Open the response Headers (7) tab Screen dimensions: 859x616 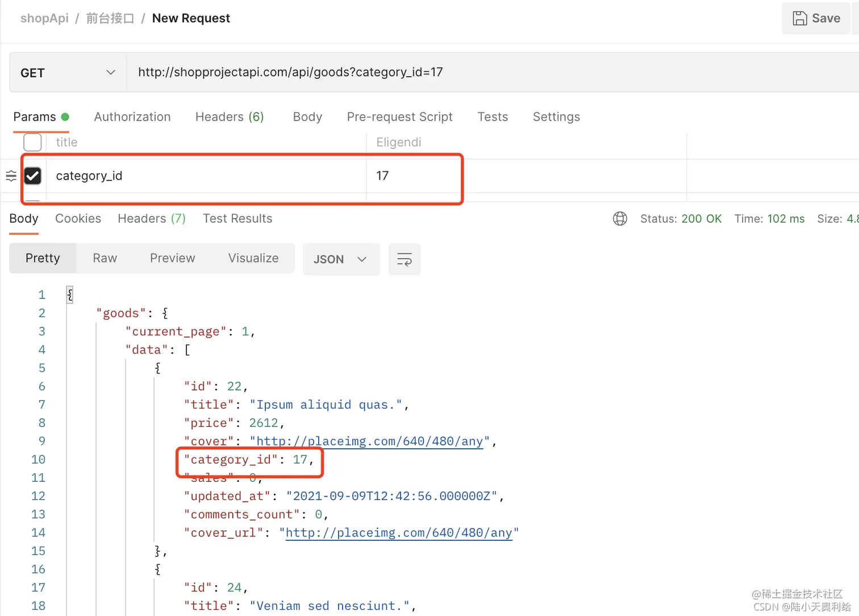point(152,219)
